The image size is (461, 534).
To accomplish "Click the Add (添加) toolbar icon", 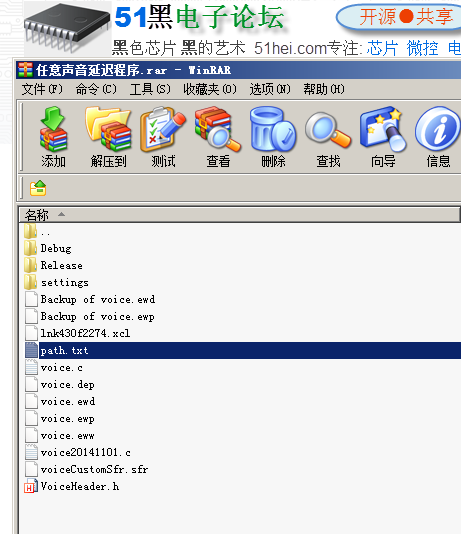I will (x=53, y=137).
